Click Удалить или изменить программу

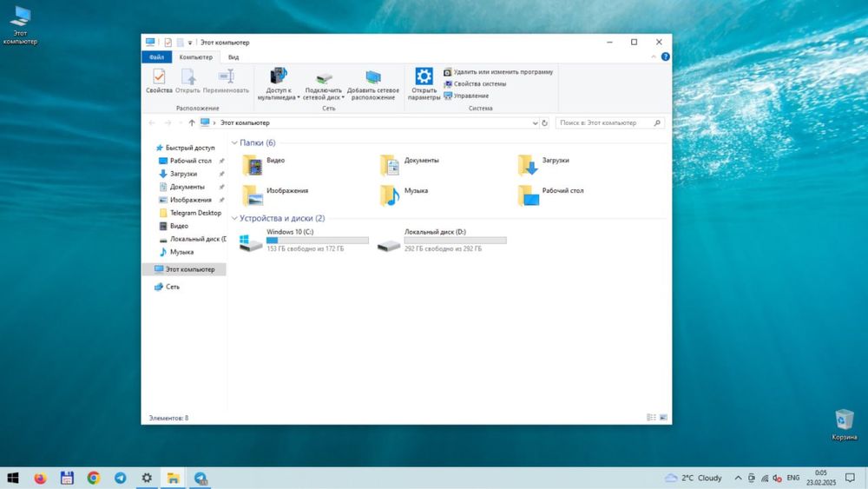coord(498,72)
